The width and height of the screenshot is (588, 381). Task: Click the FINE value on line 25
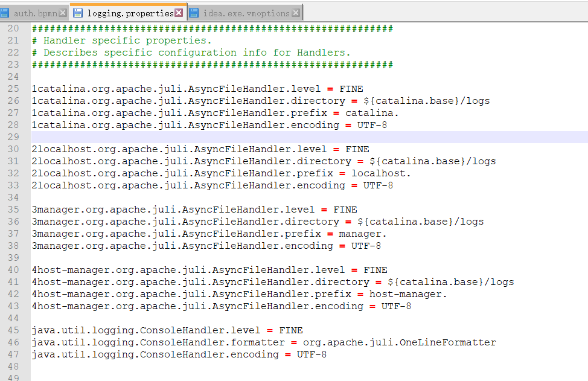pos(351,89)
